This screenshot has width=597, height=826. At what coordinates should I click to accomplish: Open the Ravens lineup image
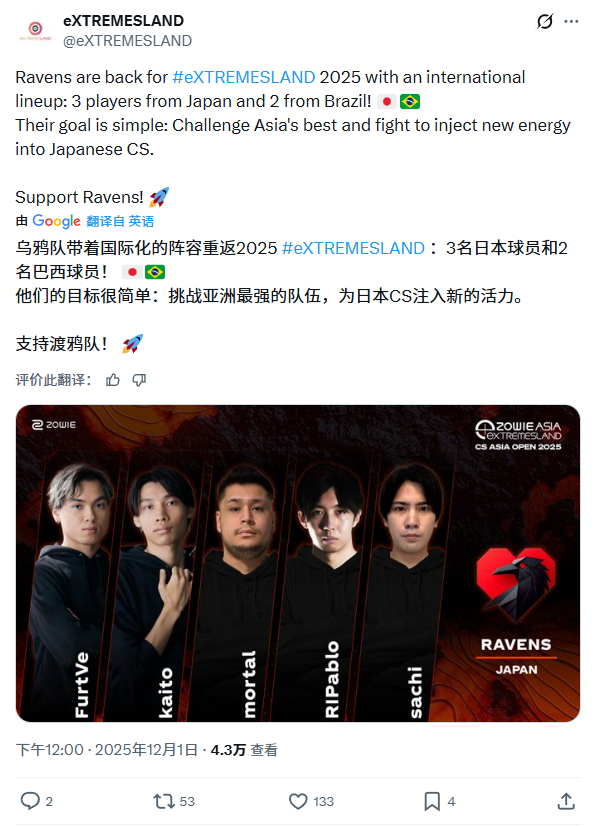click(298, 563)
